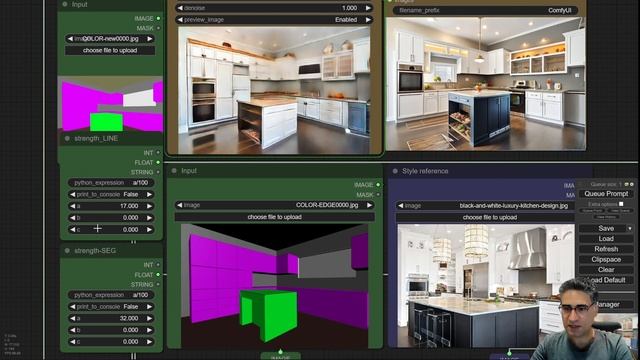Click the INT output port on strength-SEG
Image resolution: width=640 pixels, height=360 pixels.
pos(158,265)
